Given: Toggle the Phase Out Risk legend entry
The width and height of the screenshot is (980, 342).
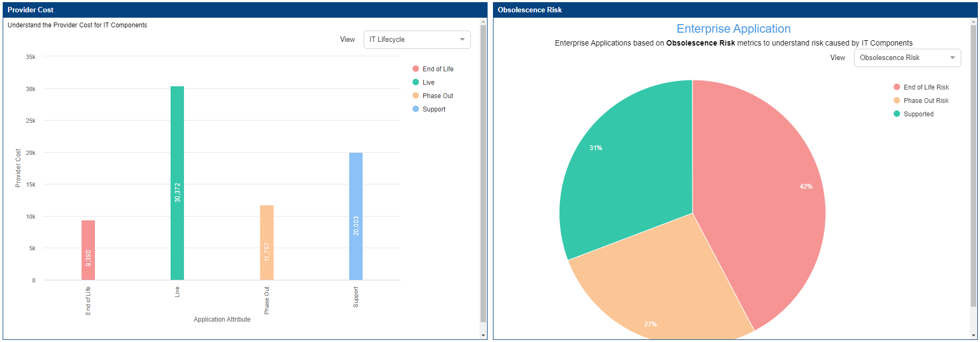Looking at the screenshot, I should [x=921, y=100].
